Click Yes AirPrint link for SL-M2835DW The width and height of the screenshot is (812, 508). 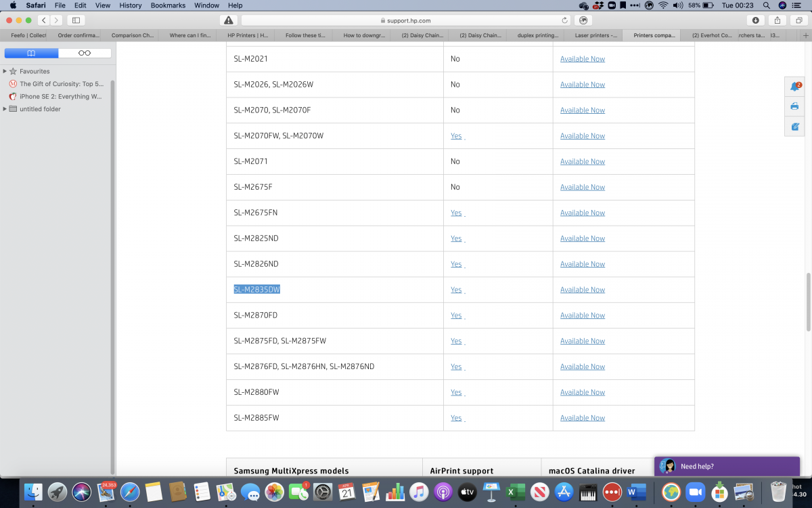(456, 290)
